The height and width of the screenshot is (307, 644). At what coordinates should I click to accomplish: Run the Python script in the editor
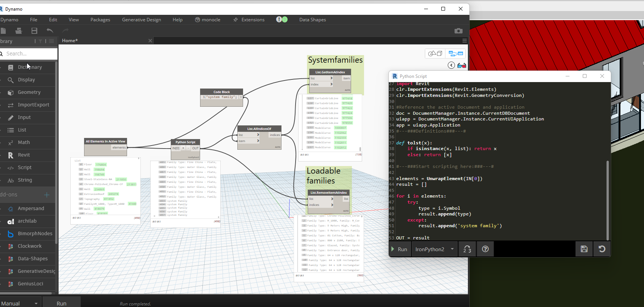point(399,249)
